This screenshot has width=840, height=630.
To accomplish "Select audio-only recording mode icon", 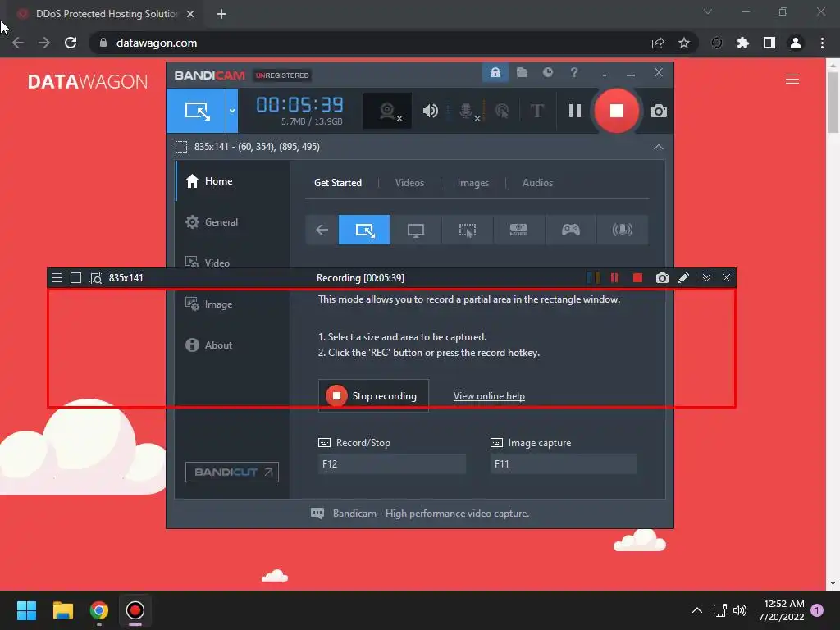I will 623,230.
